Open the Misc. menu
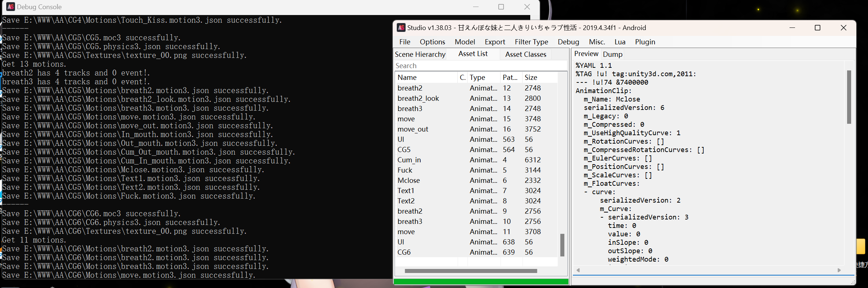The height and width of the screenshot is (288, 868). [597, 42]
